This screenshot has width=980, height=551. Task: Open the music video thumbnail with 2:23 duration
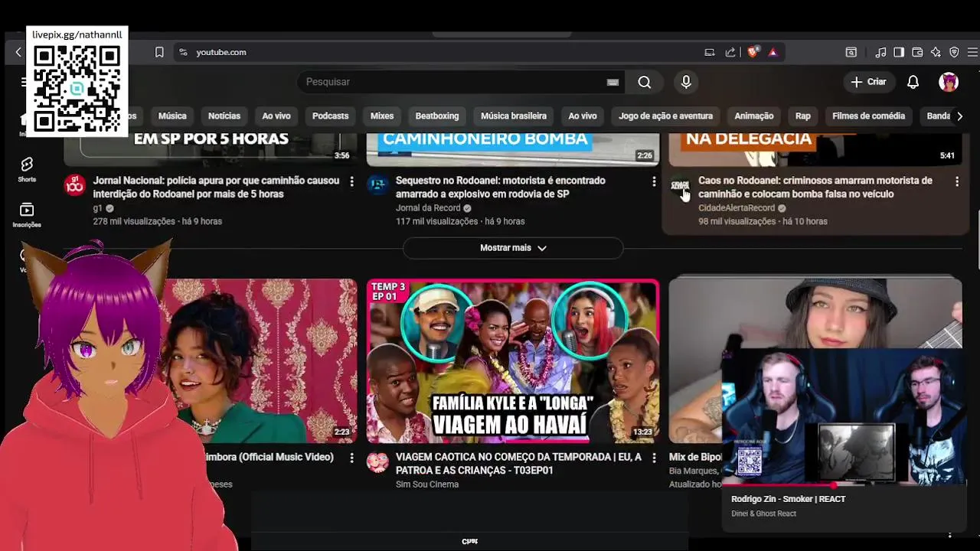[x=260, y=361]
